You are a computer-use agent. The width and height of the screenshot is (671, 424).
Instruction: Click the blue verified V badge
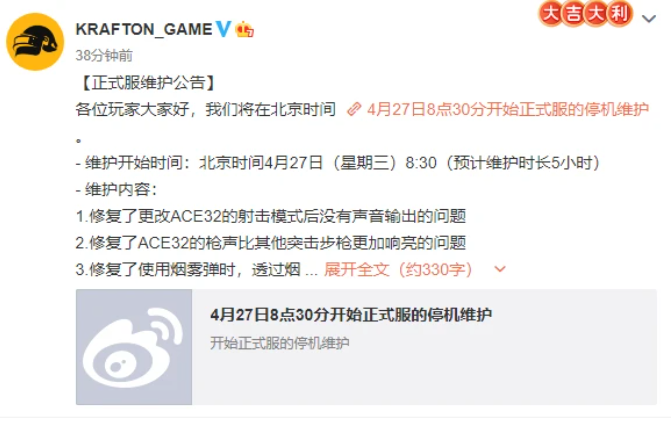tap(223, 29)
